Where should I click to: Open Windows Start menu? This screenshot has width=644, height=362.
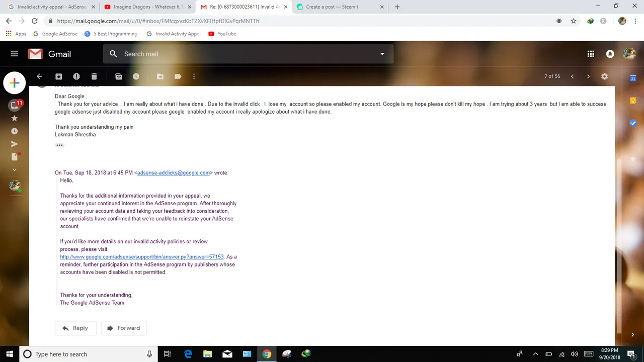pos(10,354)
